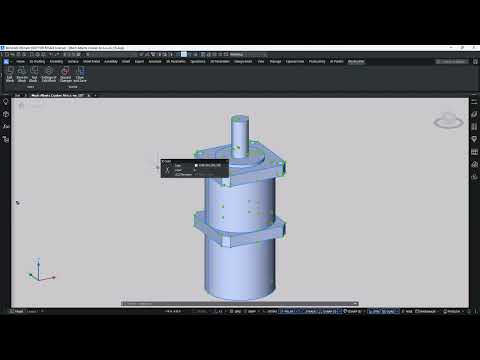The height and width of the screenshot is (360, 480).
Task: Open the Manage ribbon tab
Action: point(275,62)
